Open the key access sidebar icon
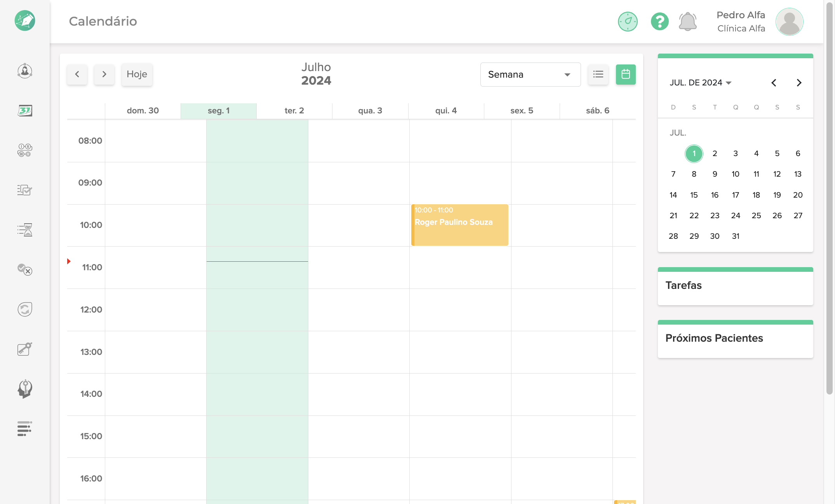Screen dimensions: 835x504 click(x=25, y=349)
